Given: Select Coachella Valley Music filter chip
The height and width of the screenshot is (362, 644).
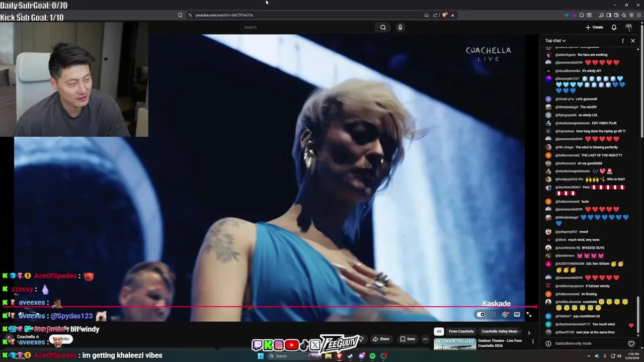Looking at the screenshot, I should coord(500,331).
